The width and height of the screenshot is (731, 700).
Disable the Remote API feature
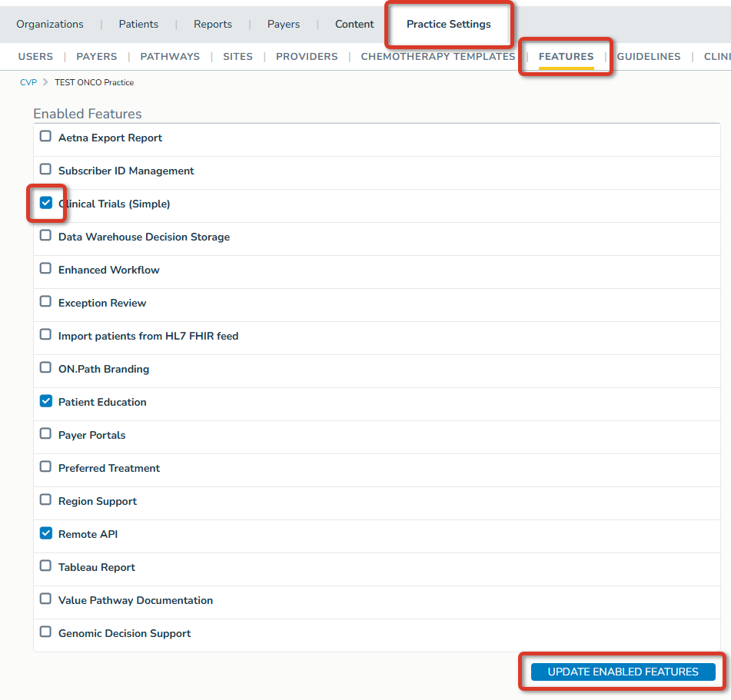45,532
